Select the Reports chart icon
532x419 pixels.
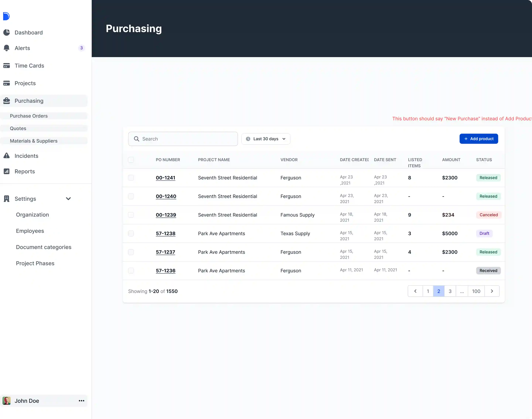pyautogui.click(x=7, y=171)
